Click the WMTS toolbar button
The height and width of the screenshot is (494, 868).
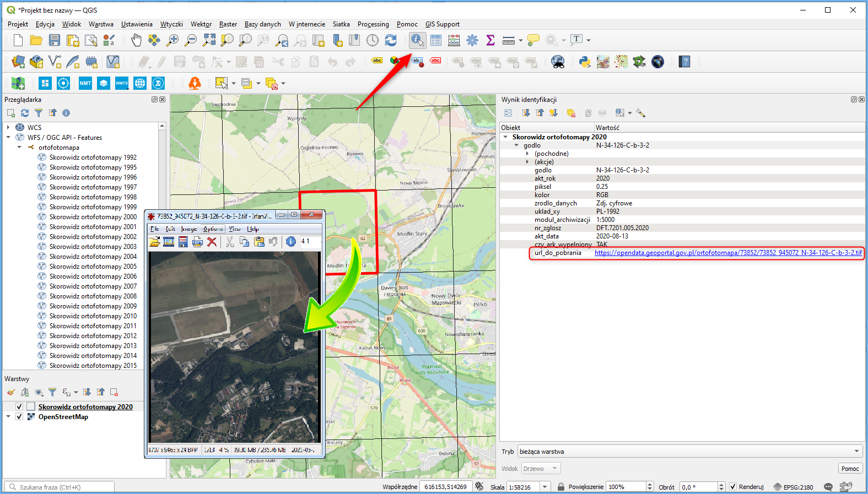(x=122, y=83)
